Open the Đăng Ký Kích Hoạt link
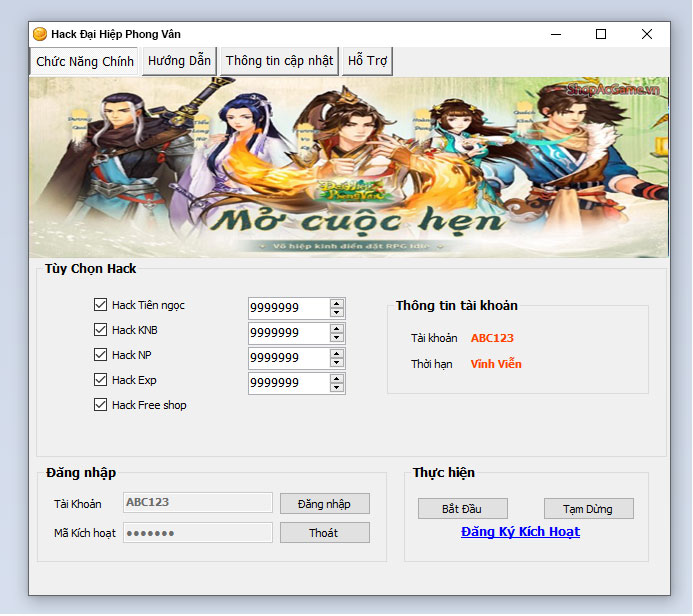The height and width of the screenshot is (616, 693). click(x=520, y=532)
